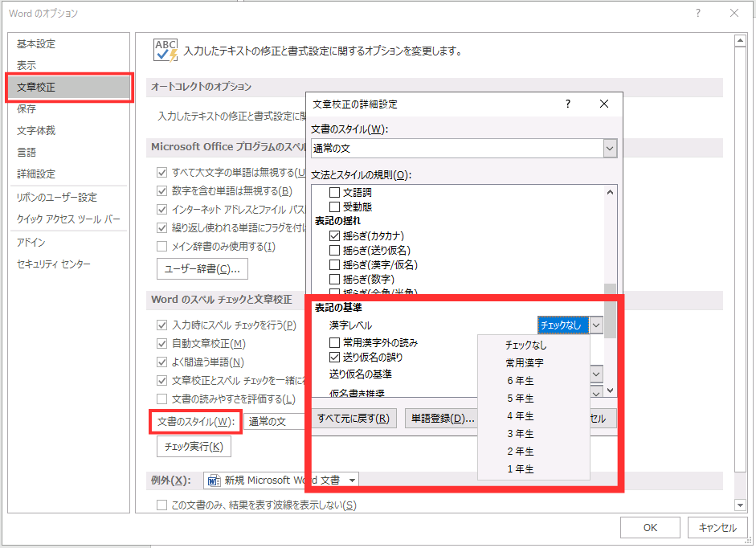This screenshot has width=756, height=548.
Task: Open the 送り仮名の基準 dropdown arrow
Action: pos(596,374)
